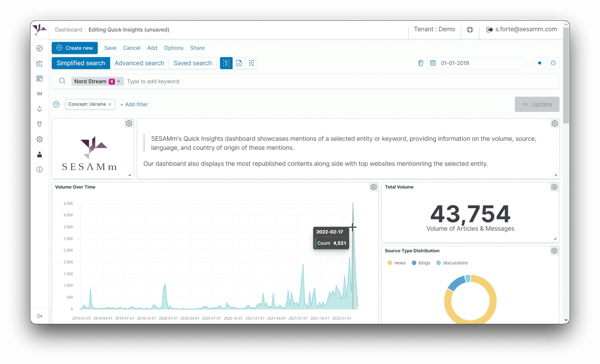
Task: Select the first highlighted view-mode icon
Action: [x=226, y=63]
